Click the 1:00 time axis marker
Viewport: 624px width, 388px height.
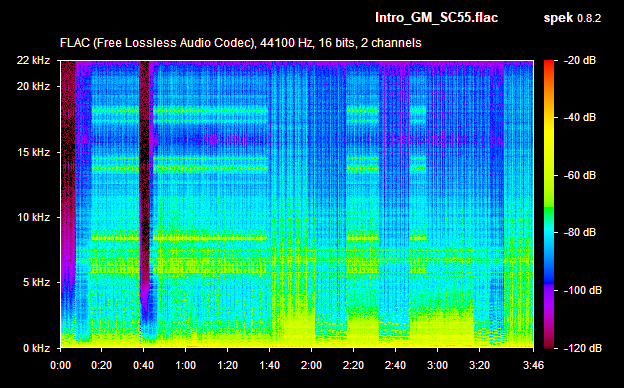point(186,365)
